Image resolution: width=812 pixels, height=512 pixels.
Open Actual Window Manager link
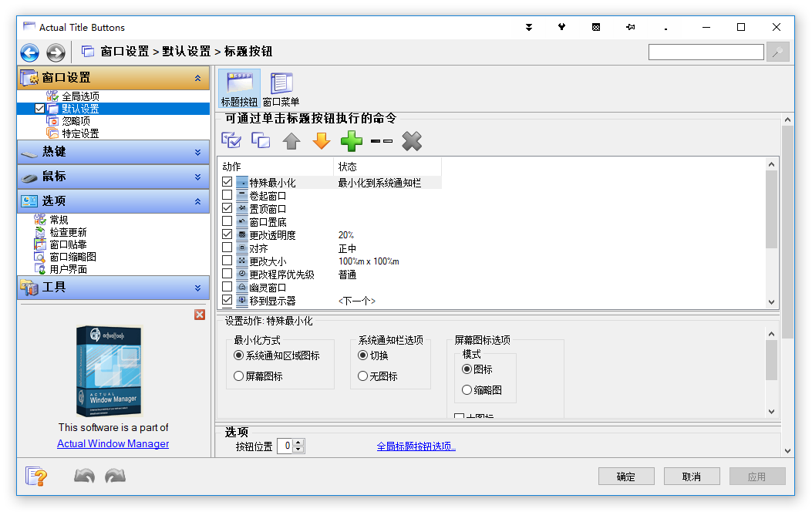113,443
